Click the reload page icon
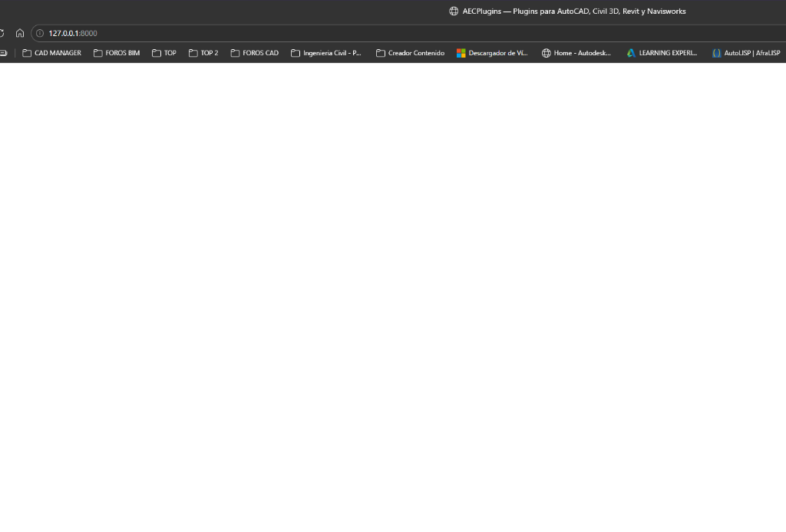Screen dimensions: 786x532 coord(2,33)
